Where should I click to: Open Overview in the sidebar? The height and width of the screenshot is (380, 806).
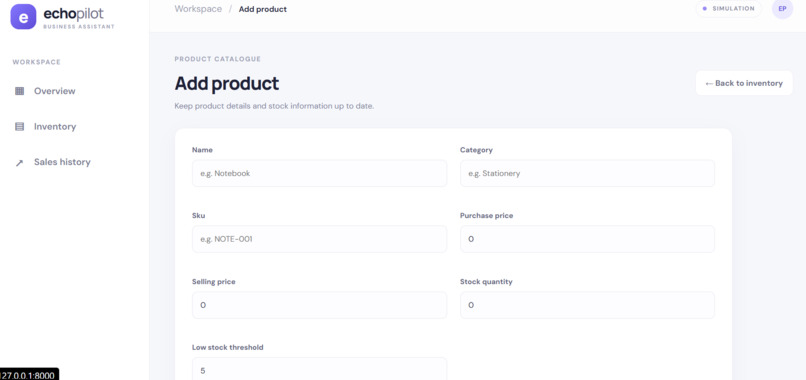(x=54, y=91)
